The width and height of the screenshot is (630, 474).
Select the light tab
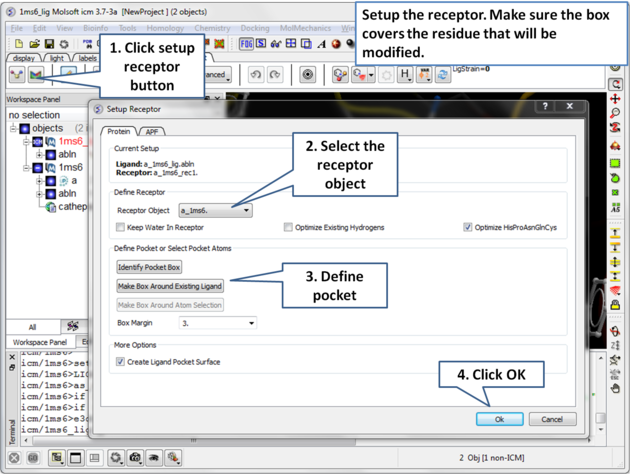point(57,58)
